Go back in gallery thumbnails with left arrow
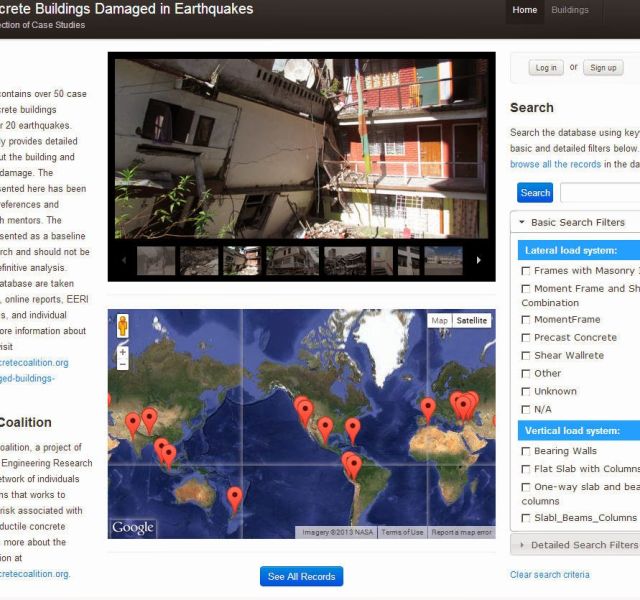The width and height of the screenshot is (640, 600). click(124, 260)
